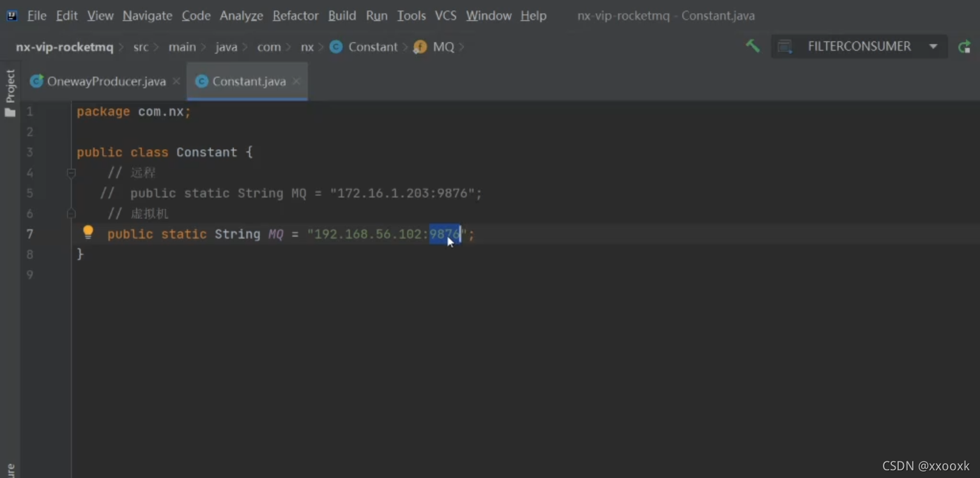
Task: Click the selected 9876 port text
Action: click(445, 234)
